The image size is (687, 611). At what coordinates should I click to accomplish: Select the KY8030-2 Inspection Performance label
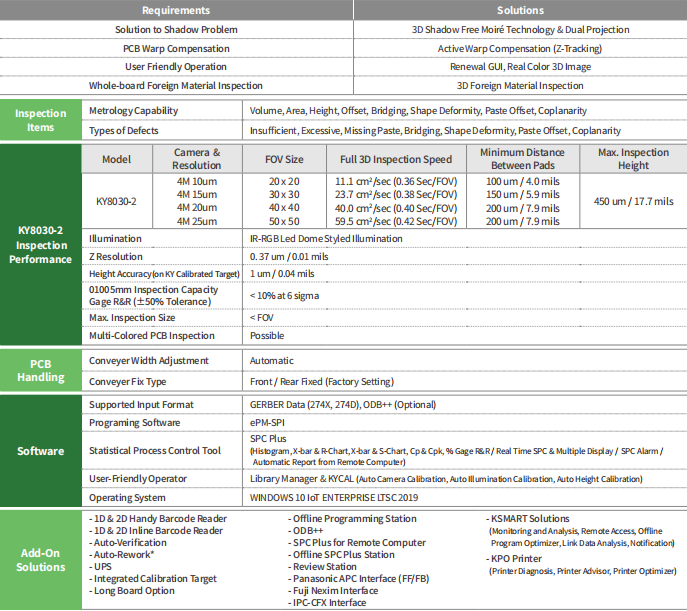[41, 244]
